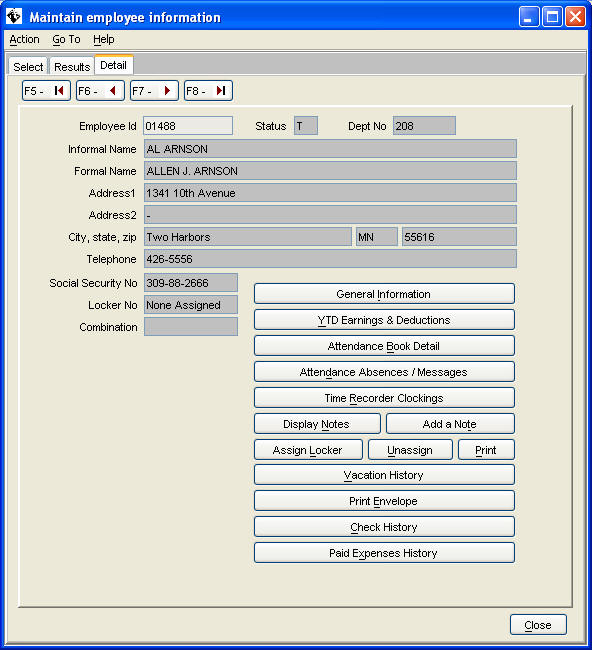Open the Action menu
Viewport: 592px width, 650px height.
tap(24, 39)
